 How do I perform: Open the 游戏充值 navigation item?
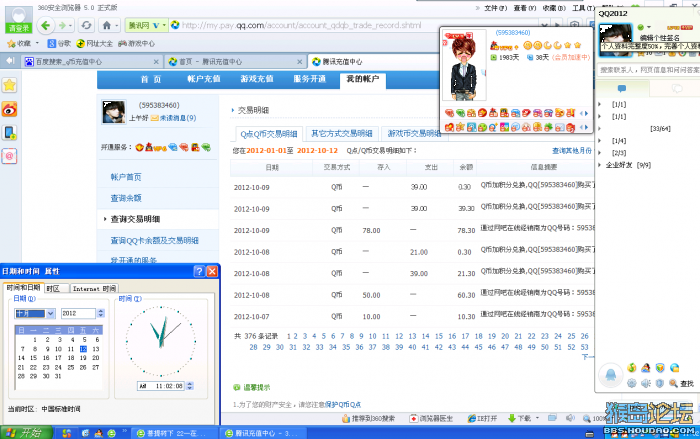pos(257,79)
